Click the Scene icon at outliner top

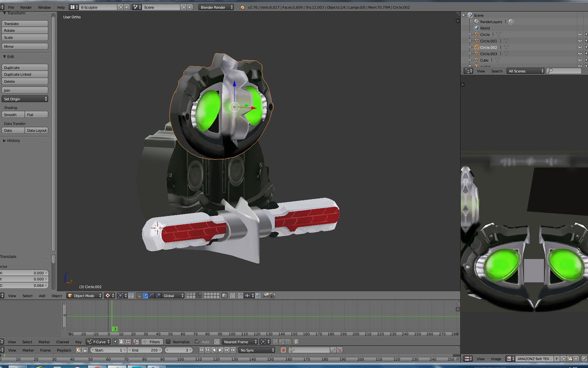tap(470, 15)
